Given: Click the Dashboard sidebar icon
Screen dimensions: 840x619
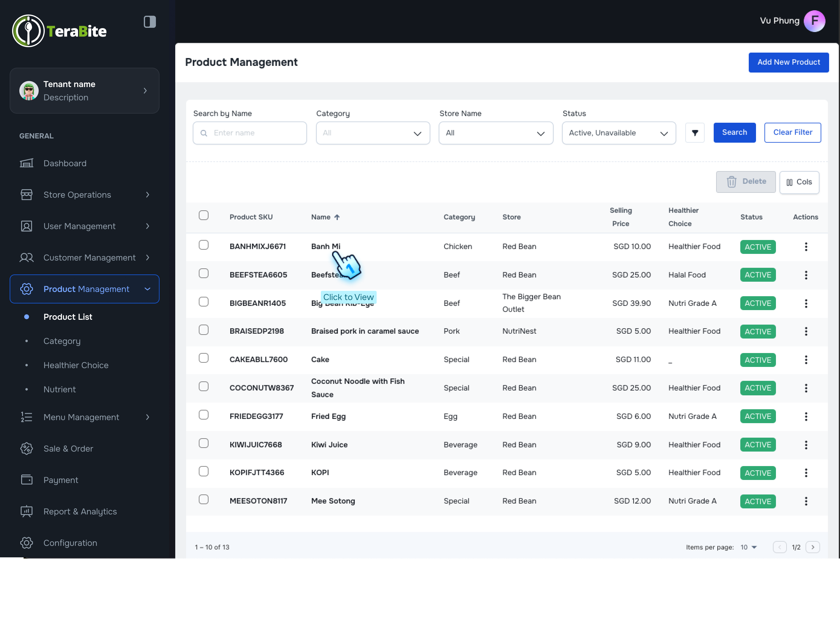Looking at the screenshot, I should pyautogui.click(x=26, y=164).
